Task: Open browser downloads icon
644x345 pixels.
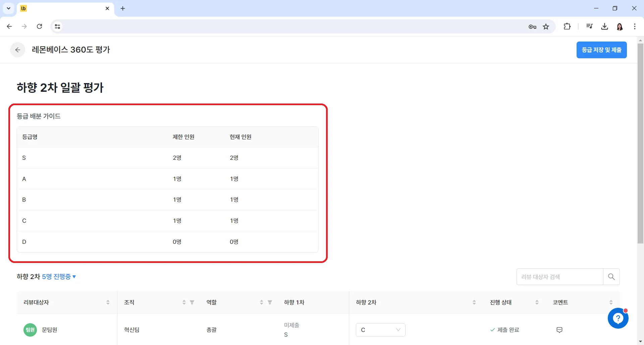Action: point(604,26)
